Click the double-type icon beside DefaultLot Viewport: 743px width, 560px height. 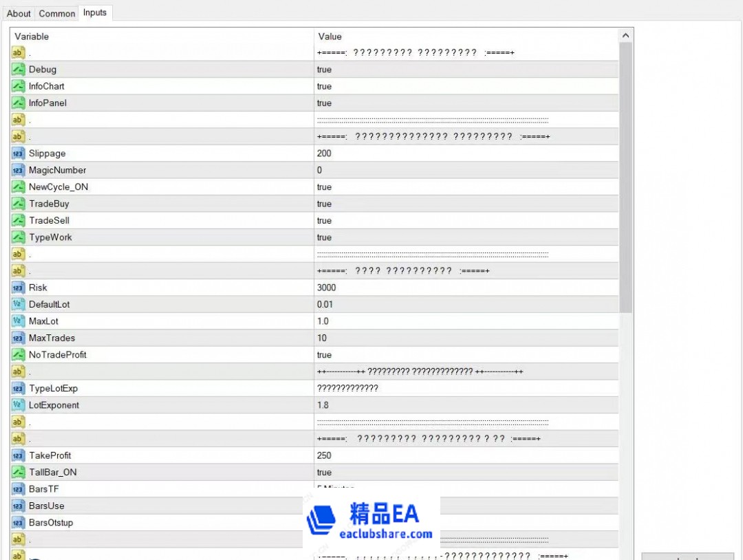coord(19,304)
